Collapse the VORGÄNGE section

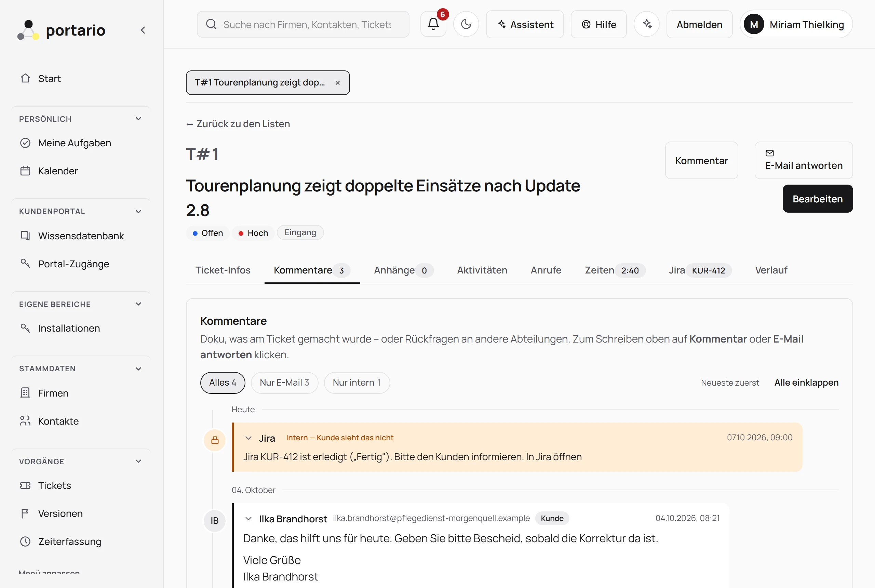pos(138,461)
